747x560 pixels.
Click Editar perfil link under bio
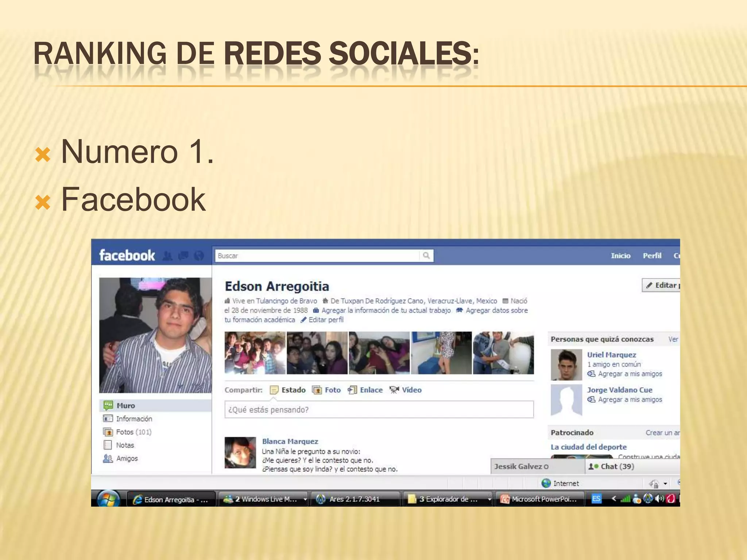click(x=326, y=320)
